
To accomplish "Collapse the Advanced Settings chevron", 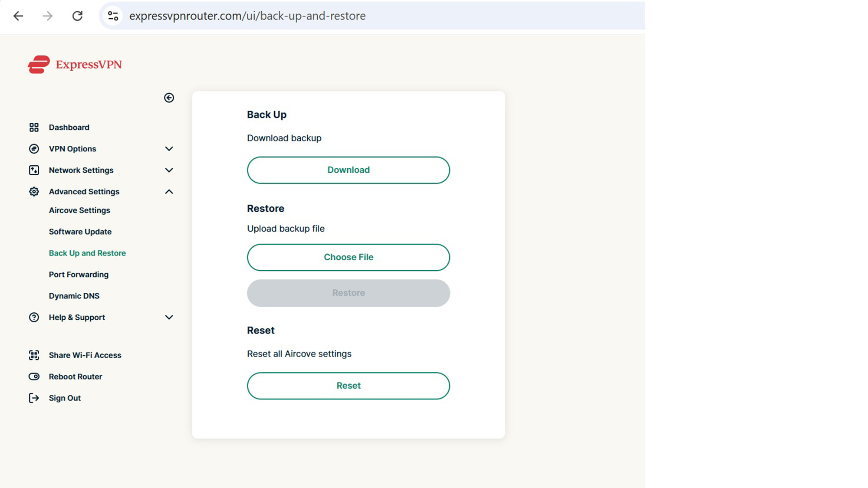I will coord(169,192).
